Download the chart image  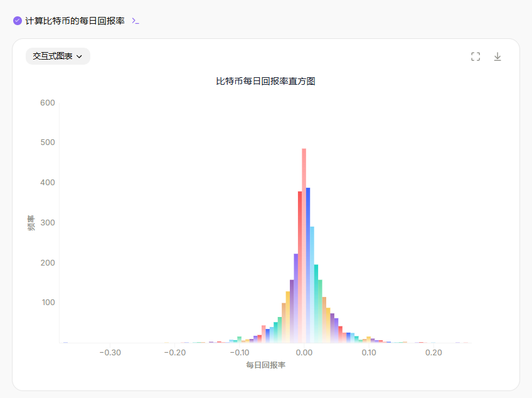click(497, 56)
